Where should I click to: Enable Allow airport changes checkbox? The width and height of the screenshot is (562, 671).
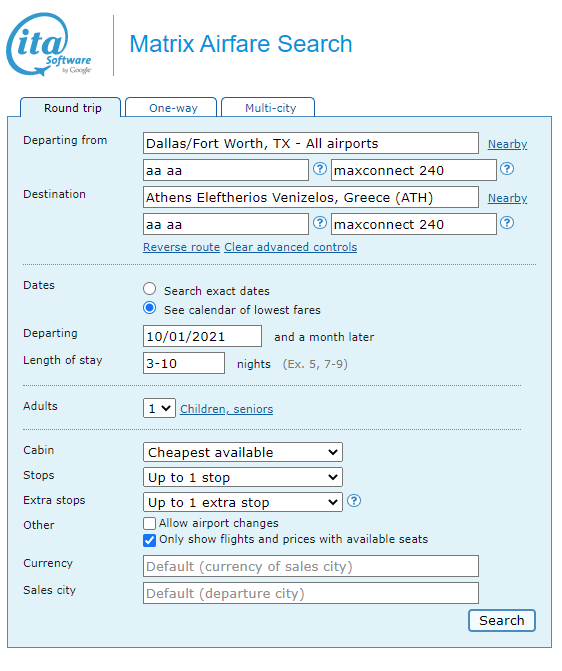coord(149,523)
